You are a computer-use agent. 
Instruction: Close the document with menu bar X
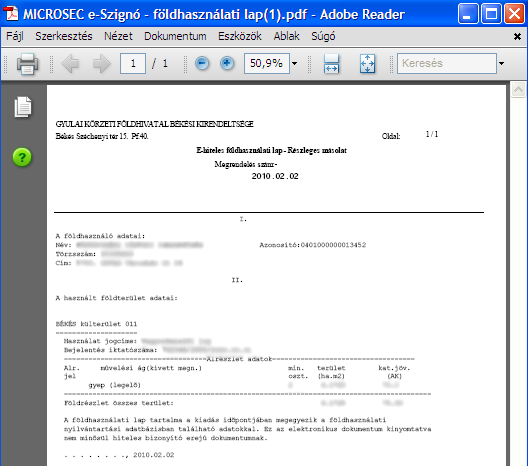[518, 36]
